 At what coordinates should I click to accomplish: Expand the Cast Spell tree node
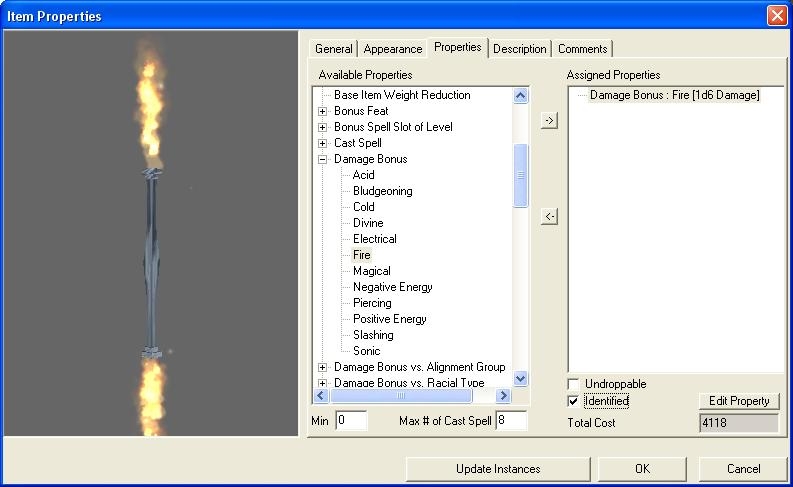323,143
